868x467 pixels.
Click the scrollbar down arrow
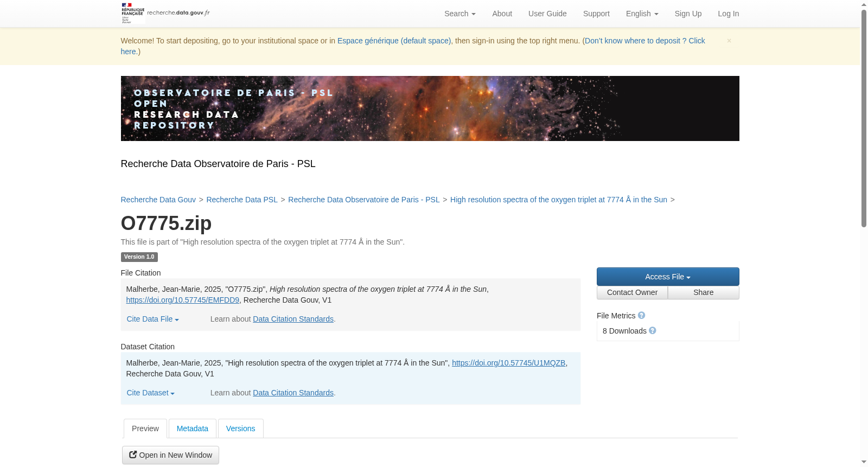tap(864, 462)
